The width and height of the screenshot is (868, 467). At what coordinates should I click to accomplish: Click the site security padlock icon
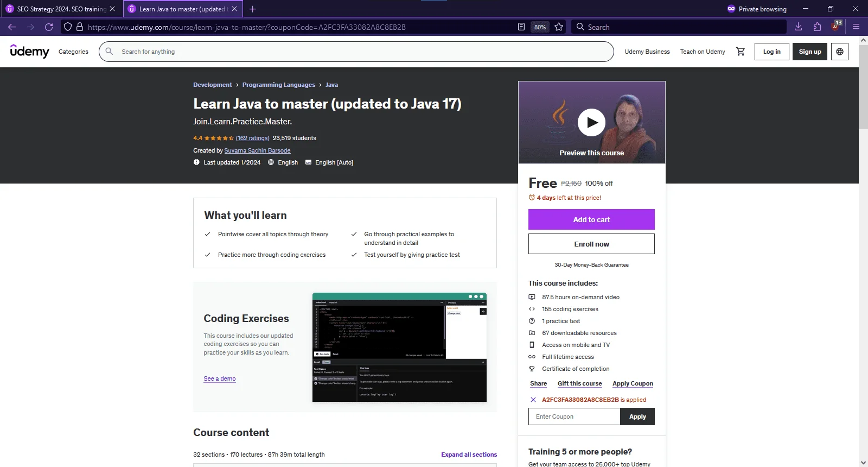[x=80, y=27]
